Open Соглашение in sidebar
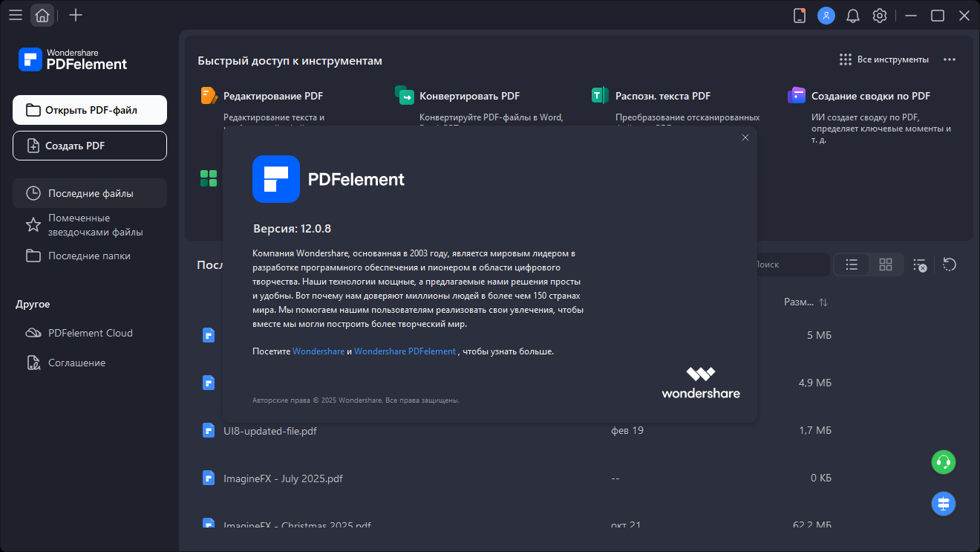 (x=90, y=363)
